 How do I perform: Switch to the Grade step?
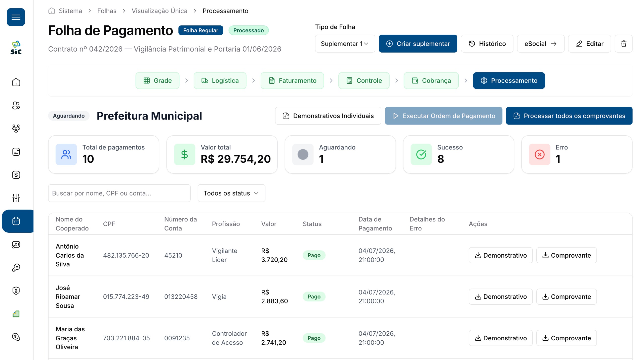pos(157,81)
